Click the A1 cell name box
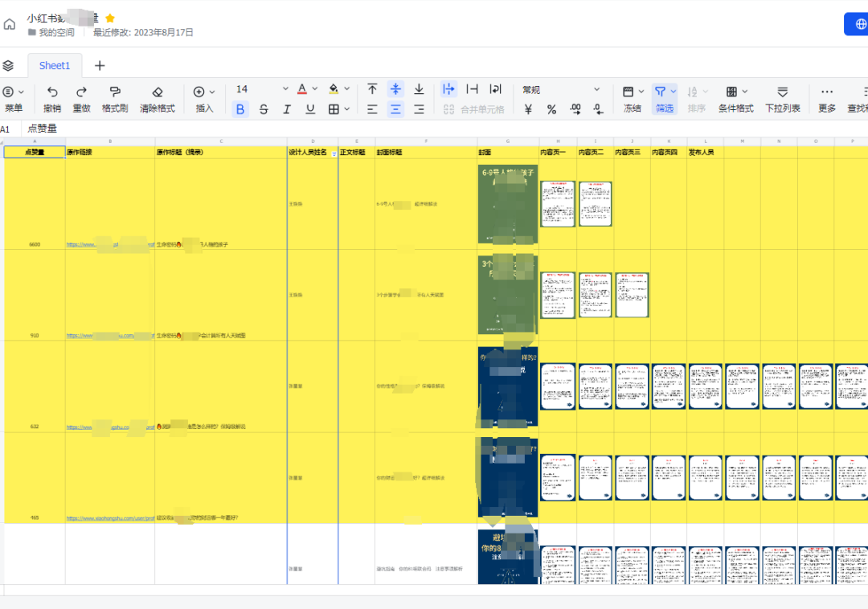The height and width of the screenshot is (609, 868). (x=6, y=129)
